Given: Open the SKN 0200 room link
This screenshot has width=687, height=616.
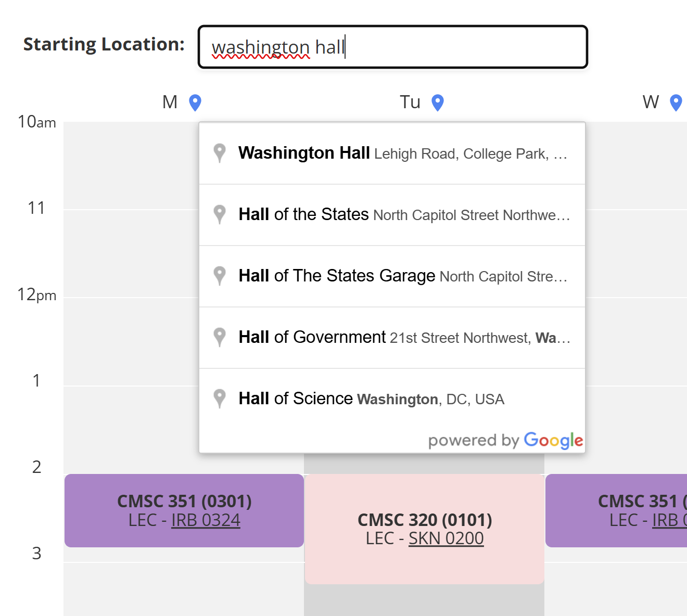Looking at the screenshot, I should click(446, 538).
